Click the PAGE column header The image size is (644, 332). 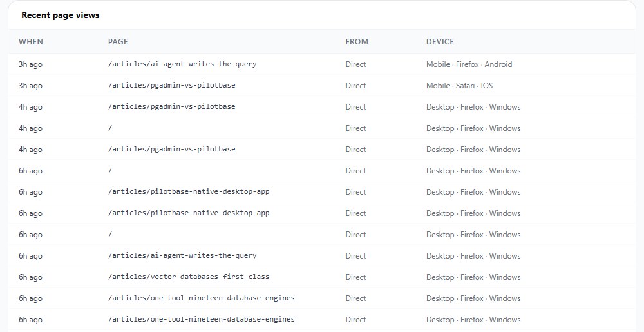(x=118, y=42)
